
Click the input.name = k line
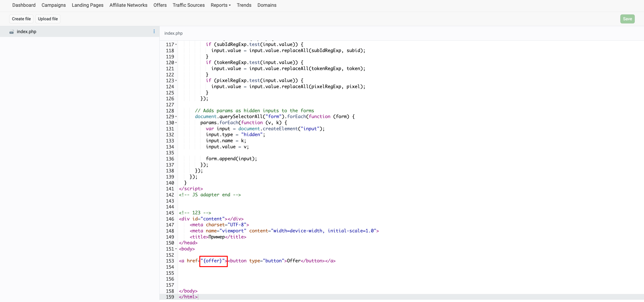pyautogui.click(x=226, y=141)
